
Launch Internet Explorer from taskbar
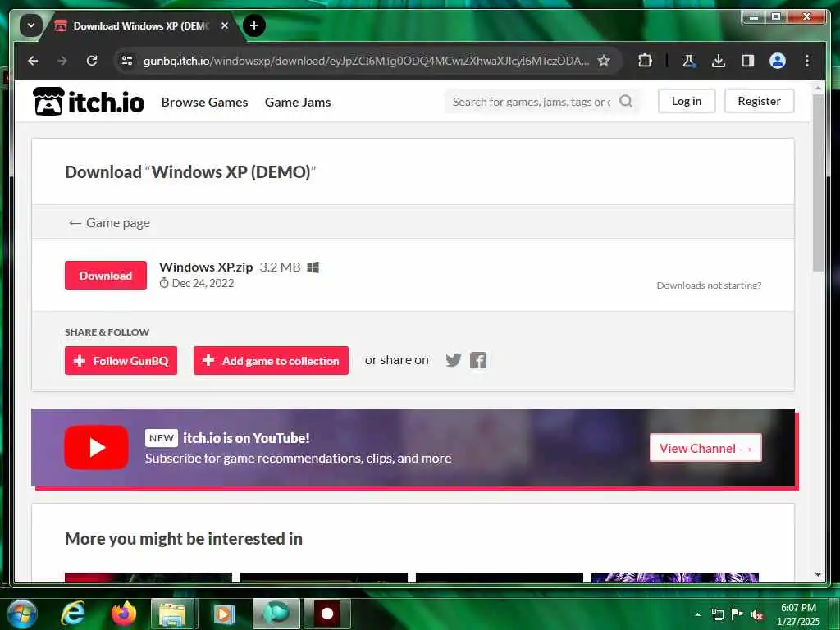click(x=72, y=614)
